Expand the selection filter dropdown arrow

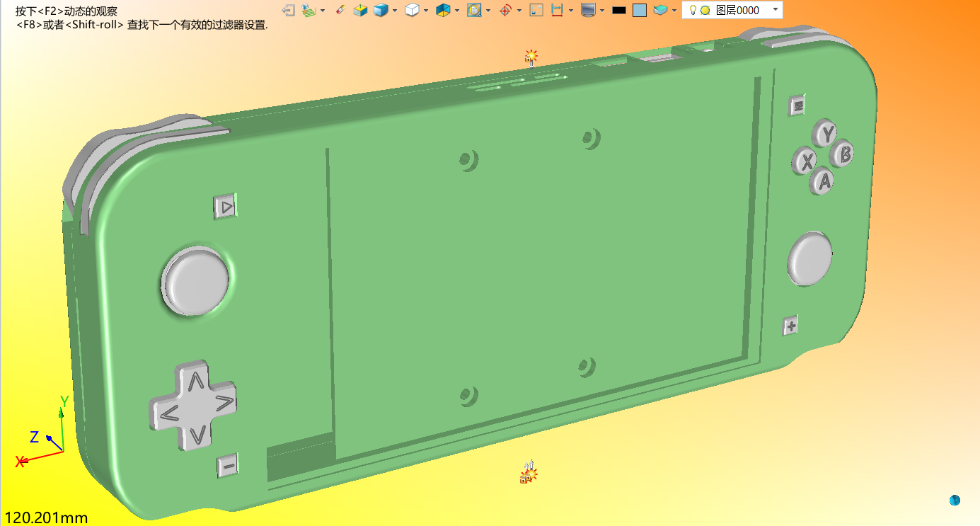[x=323, y=11]
